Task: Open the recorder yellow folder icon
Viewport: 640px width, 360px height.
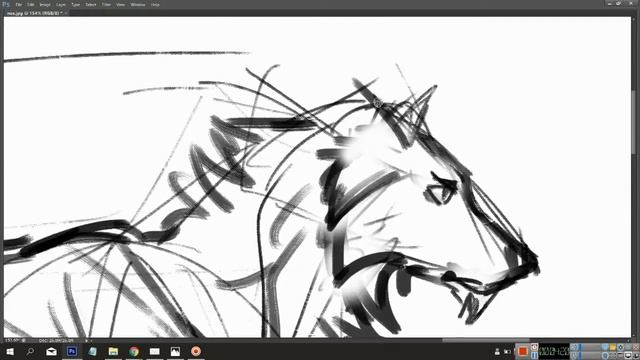Action: click(612, 347)
